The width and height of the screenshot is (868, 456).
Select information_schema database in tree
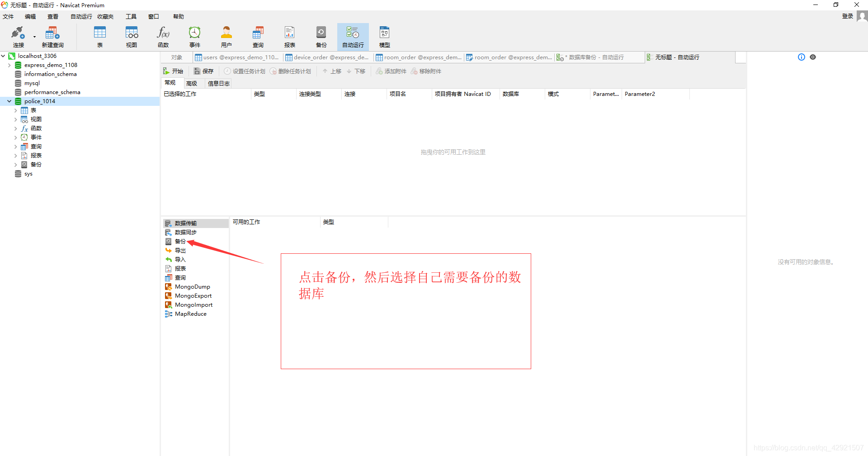tap(50, 74)
